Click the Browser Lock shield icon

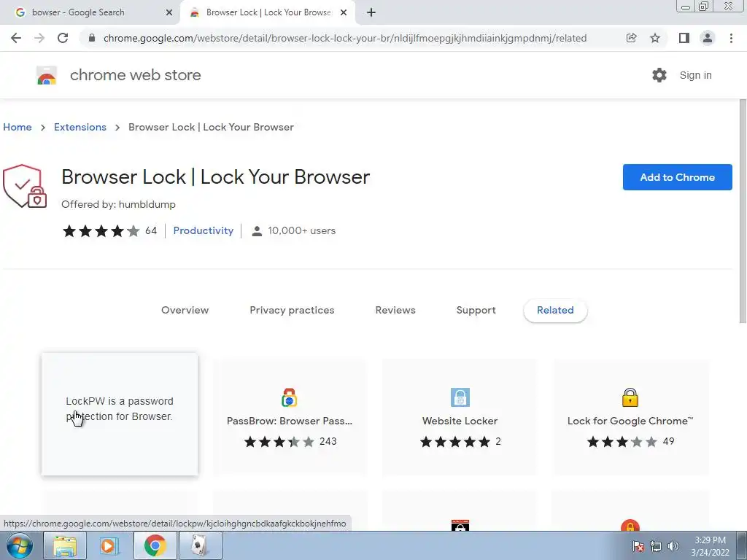pyautogui.click(x=25, y=186)
